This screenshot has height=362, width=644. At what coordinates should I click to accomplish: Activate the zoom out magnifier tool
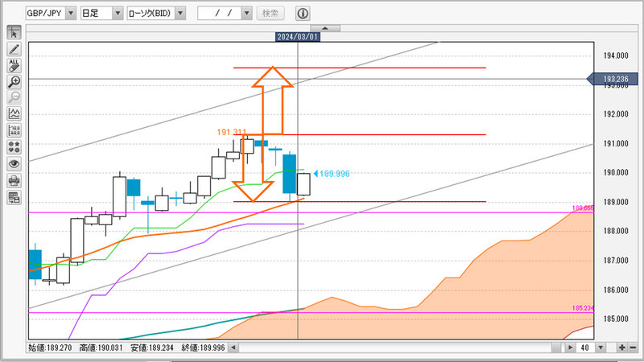[14, 98]
